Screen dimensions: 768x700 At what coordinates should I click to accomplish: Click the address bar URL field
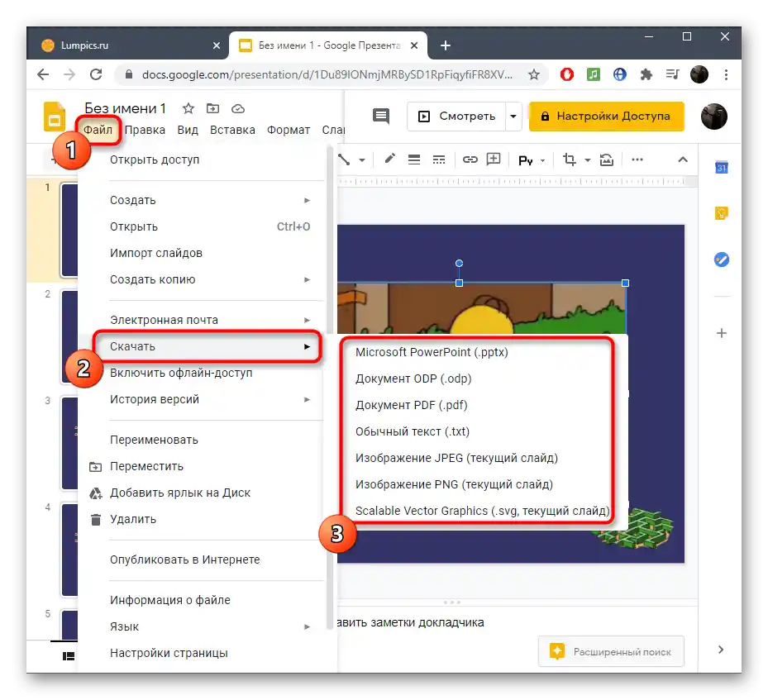pyautogui.click(x=327, y=74)
